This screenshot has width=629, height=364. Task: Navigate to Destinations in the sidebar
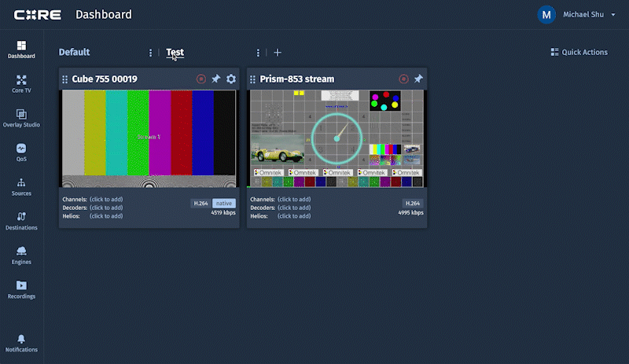pos(21,220)
